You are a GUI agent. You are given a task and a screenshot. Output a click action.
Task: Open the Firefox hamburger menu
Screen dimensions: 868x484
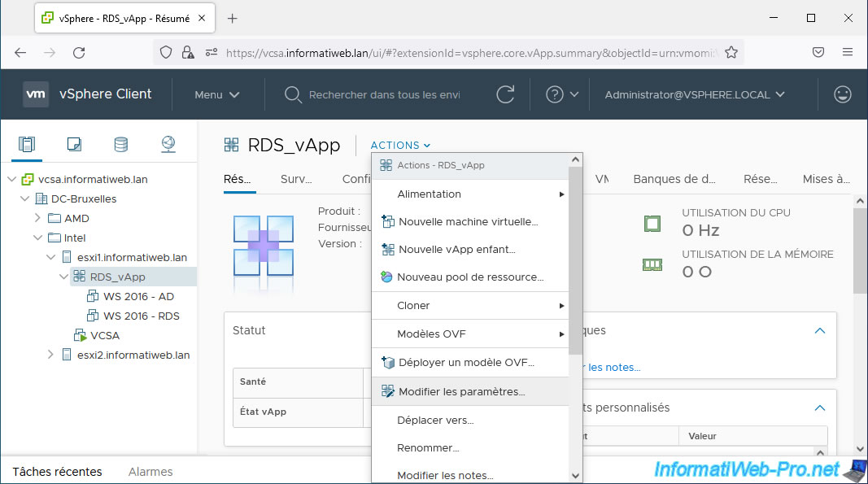847,52
